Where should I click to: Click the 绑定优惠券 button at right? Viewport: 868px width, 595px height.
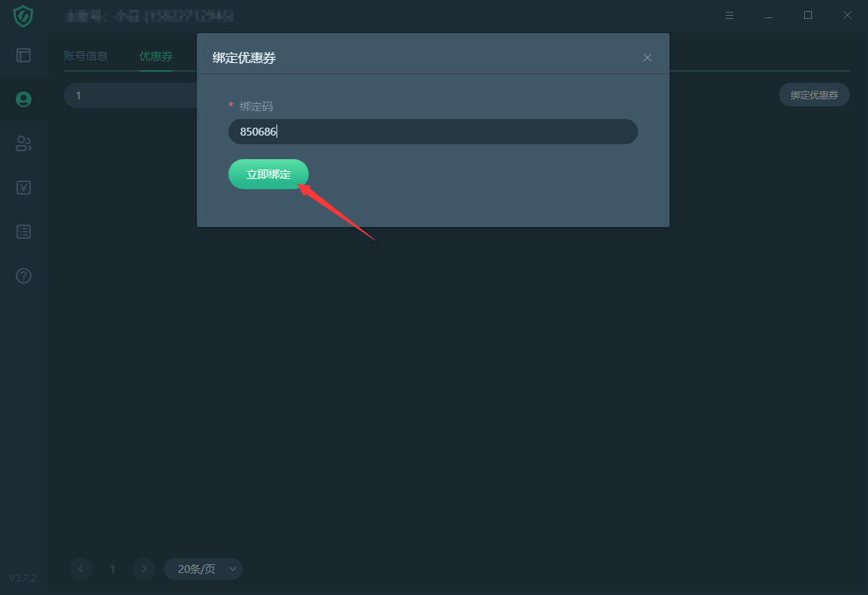pos(814,95)
